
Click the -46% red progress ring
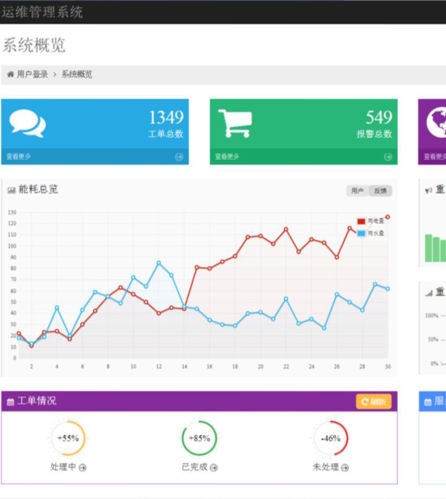331,438
